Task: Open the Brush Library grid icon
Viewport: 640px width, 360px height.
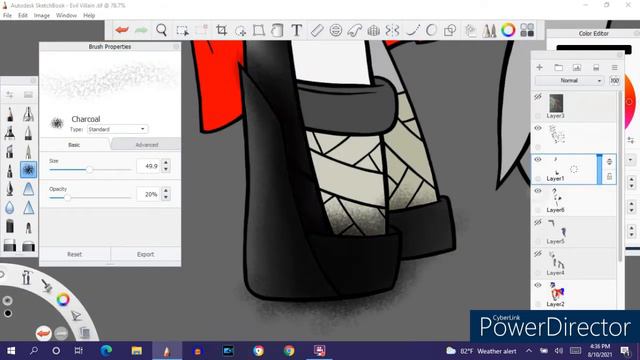Action: (527, 30)
